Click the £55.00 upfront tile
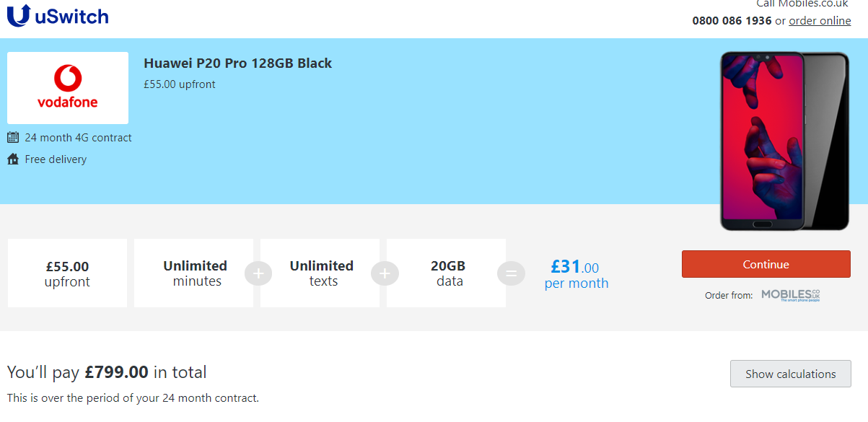The image size is (868, 422). (x=67, y=273)
